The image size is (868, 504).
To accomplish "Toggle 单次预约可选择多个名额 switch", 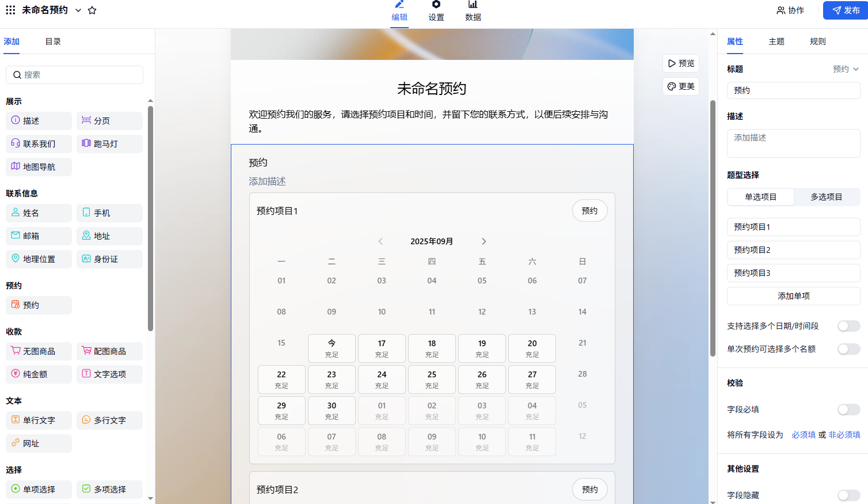I will tap(848, 349).
